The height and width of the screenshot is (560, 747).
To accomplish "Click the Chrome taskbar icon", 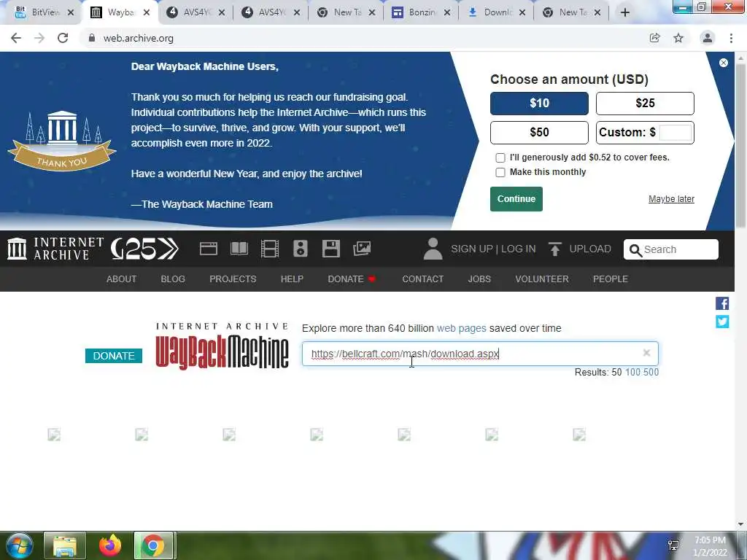I will 153,545.
